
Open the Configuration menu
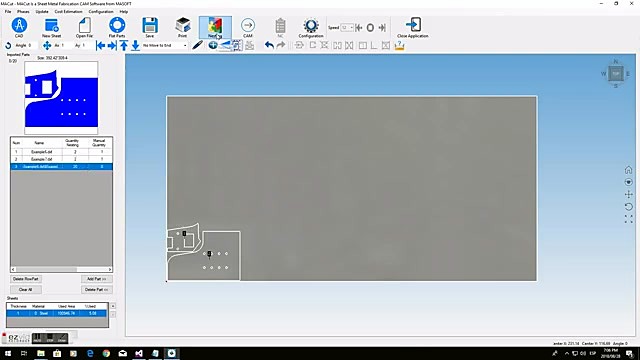click(101, 12)
